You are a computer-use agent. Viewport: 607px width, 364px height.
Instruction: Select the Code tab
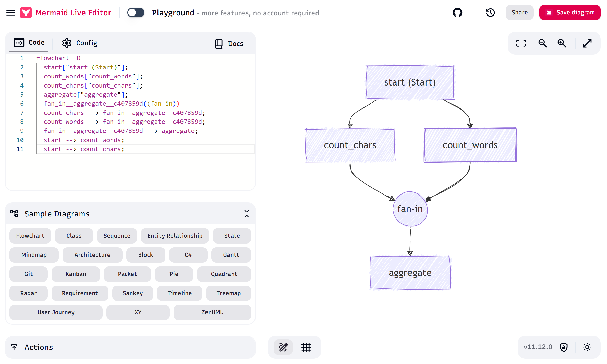[29, 42]
